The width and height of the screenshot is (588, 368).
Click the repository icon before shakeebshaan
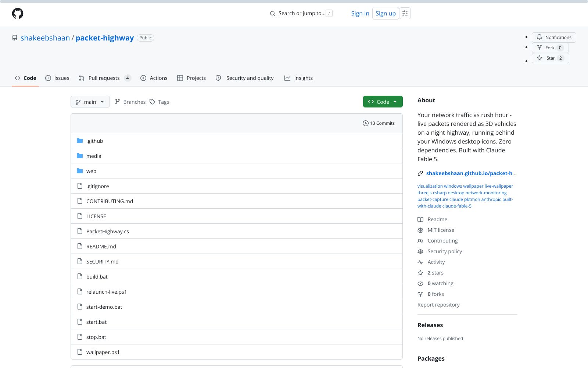click(15, 38)
